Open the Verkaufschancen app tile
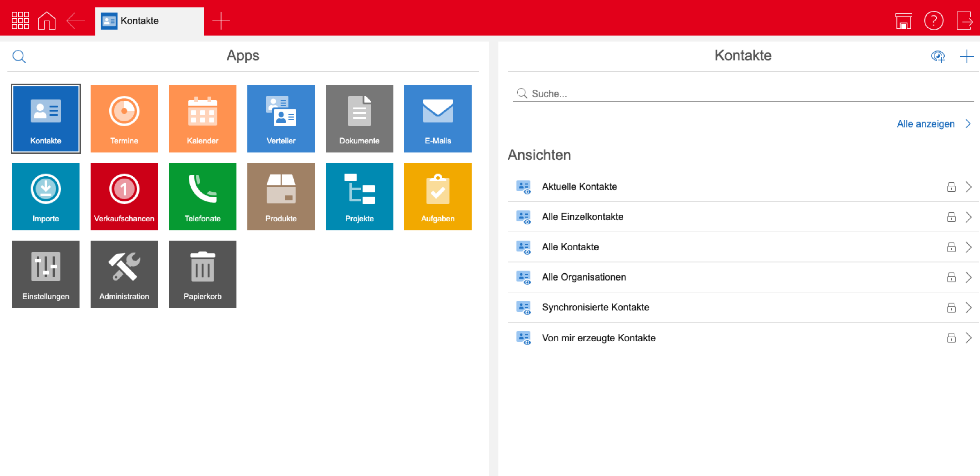Viewport: 980px width, 476px height. tap(124, 197)
